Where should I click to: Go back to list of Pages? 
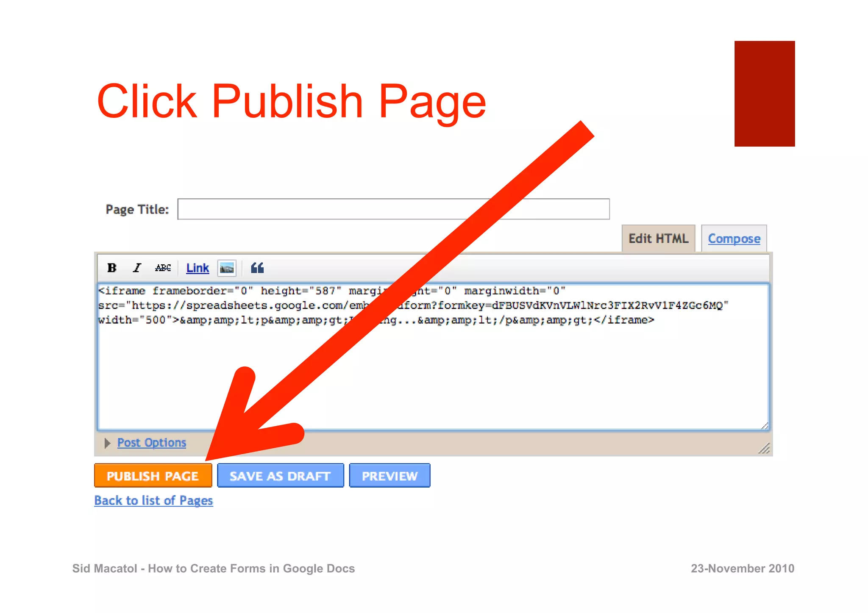[x=153, y=501]
